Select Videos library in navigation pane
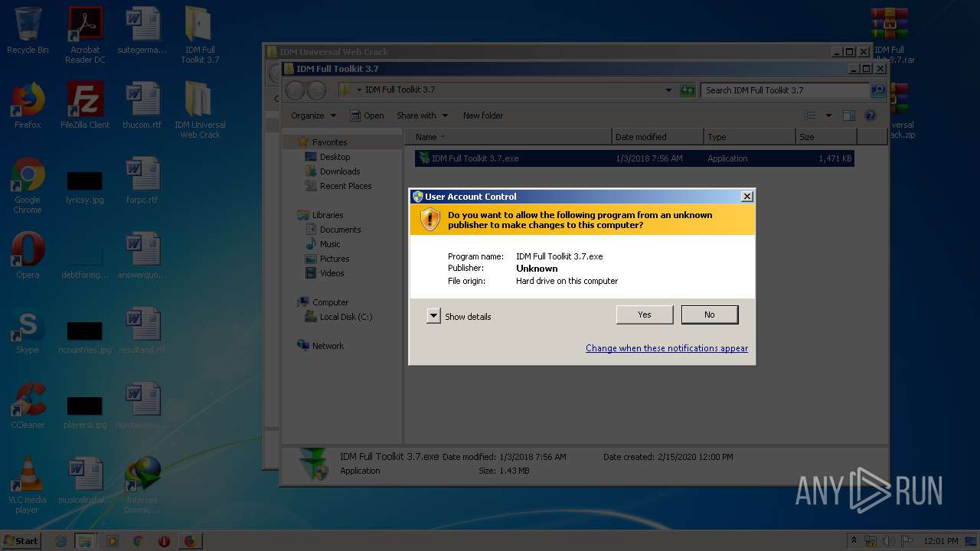This screenshot has height=551, width=980. (332, 273)
